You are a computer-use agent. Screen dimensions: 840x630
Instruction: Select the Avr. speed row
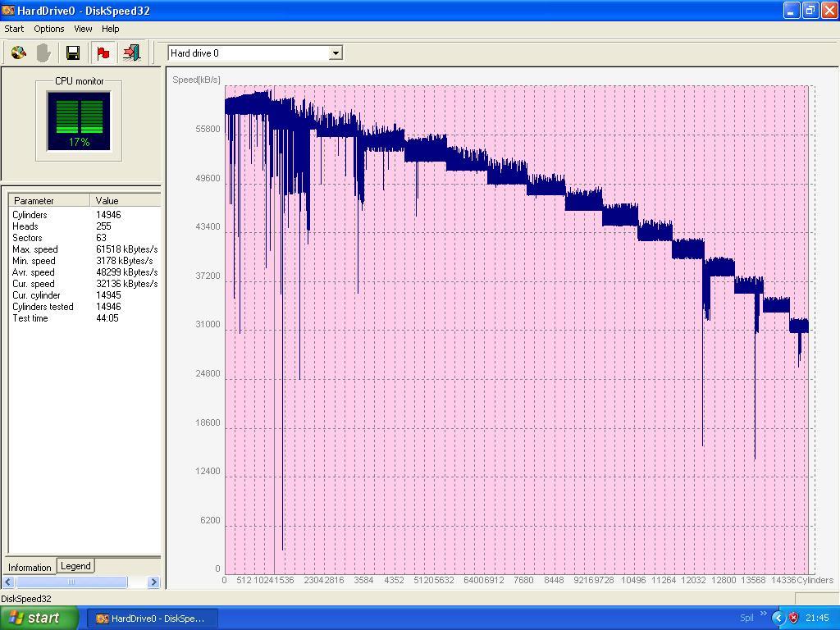(x=84, y=272)
